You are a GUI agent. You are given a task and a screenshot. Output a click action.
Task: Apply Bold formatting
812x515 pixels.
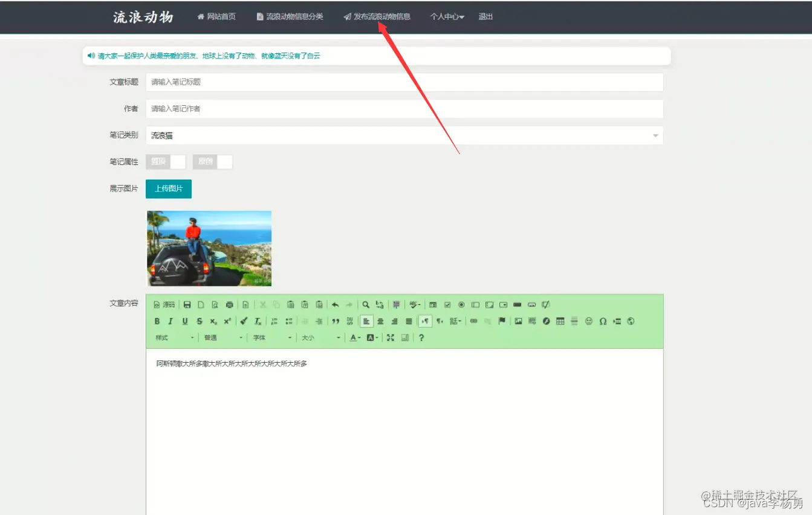157,322
